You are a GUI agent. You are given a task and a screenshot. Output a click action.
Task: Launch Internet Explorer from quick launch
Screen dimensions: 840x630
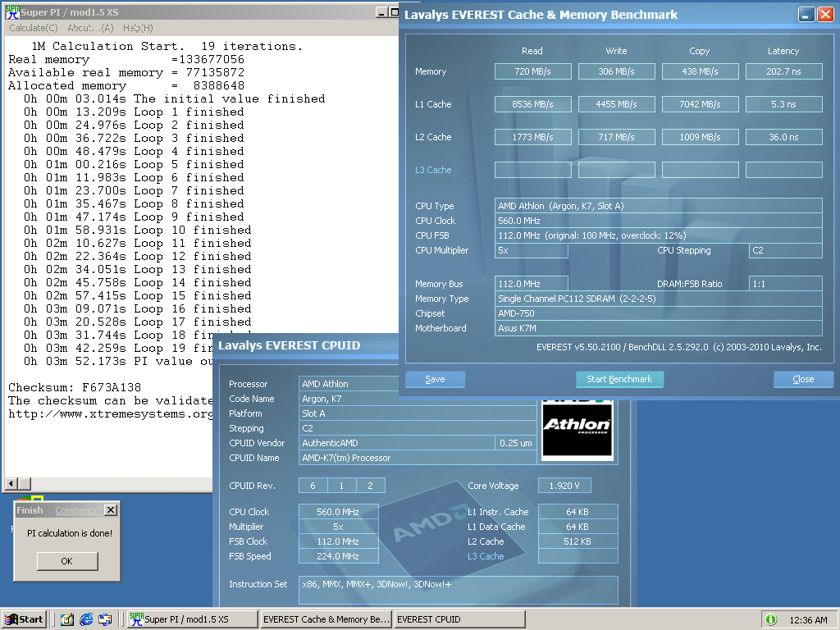(86, 619)
